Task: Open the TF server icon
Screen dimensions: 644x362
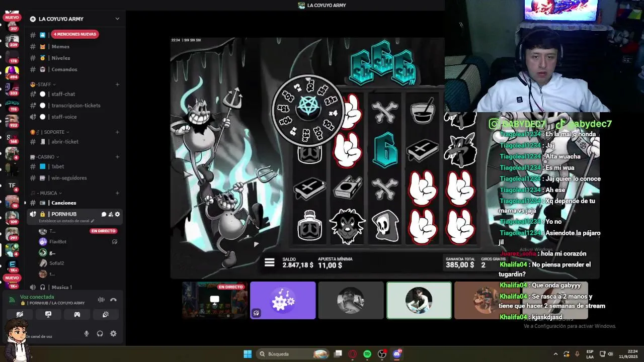Action: [x=12, y=186]
